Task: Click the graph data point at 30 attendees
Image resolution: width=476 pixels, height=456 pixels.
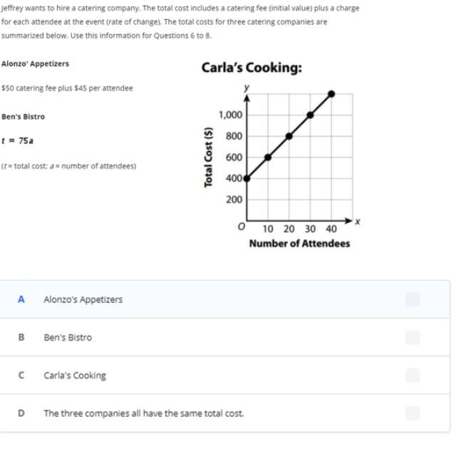Action: click(x=310, y=115)
